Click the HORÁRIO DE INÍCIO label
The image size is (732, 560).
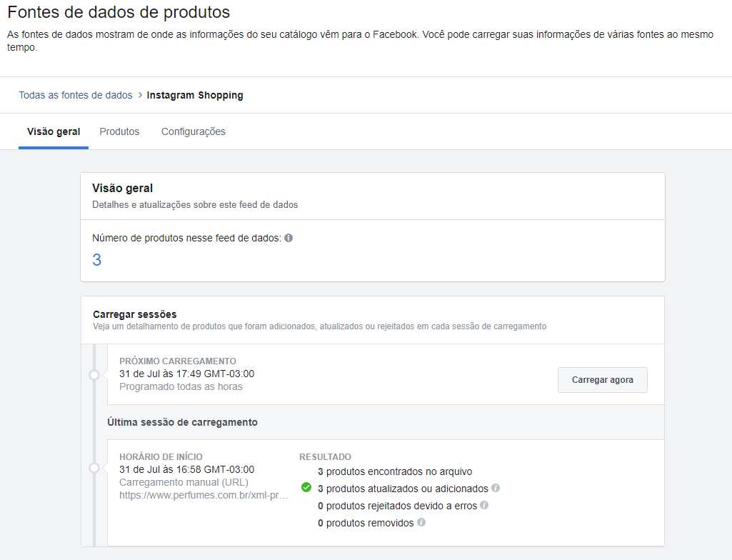161,456
